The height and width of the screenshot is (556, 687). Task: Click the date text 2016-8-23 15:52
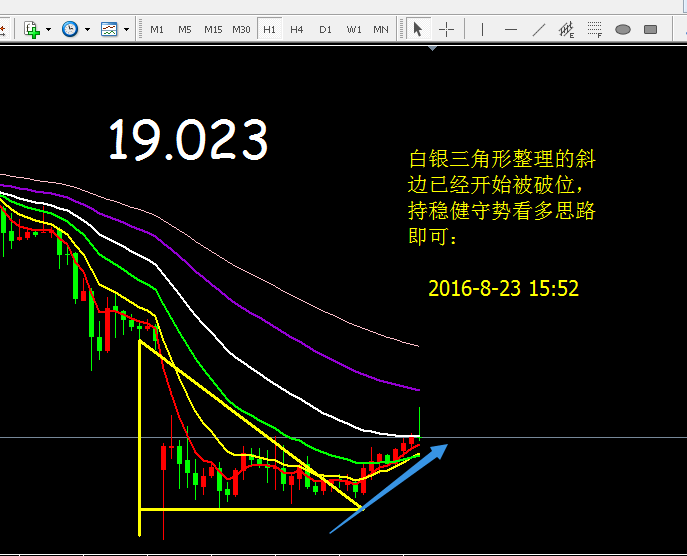(x=503, y=288)
